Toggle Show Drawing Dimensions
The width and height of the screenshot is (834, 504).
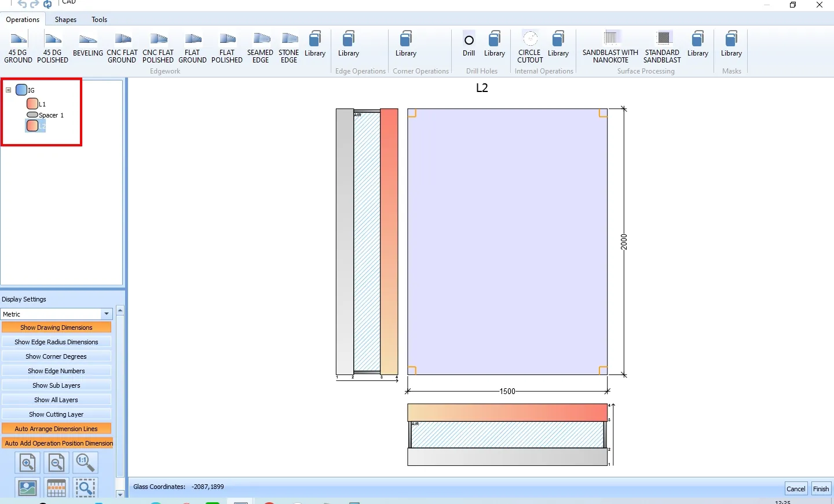(x=56, y=328)
